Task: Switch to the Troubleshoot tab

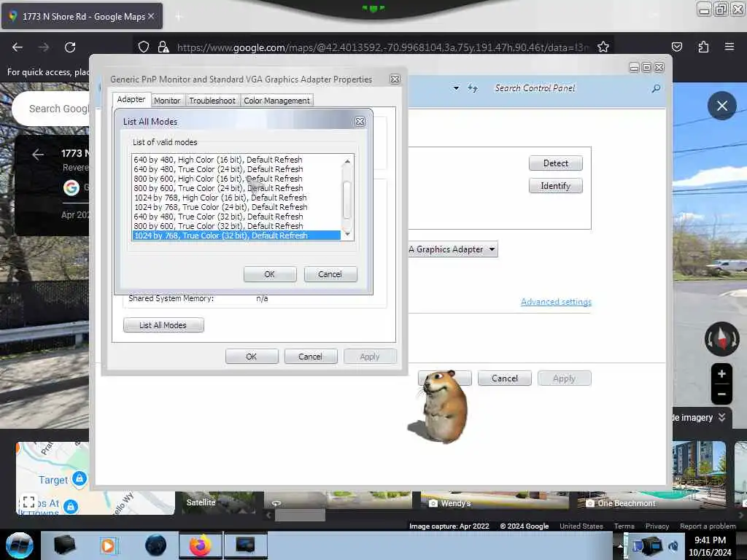Action: pos(212,101)
